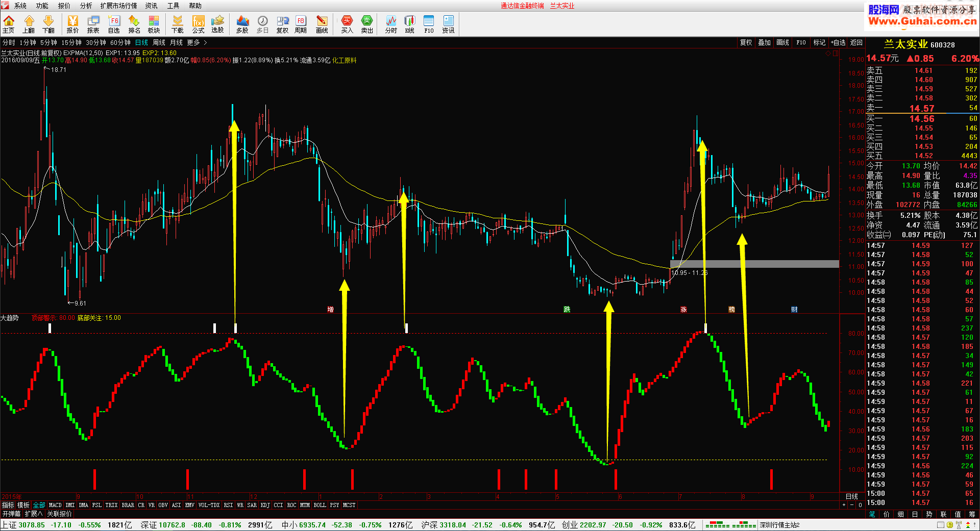Add stock via +自选 button
This screenshot has height=531, width=980.
coord(838,43)
